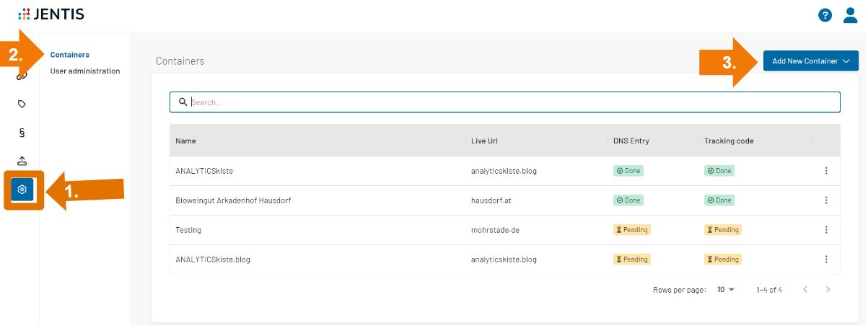Open the paragraph legal icon in the sidebar
The height and width of the screenshot is (328, 868).
(x=22, y=133)
